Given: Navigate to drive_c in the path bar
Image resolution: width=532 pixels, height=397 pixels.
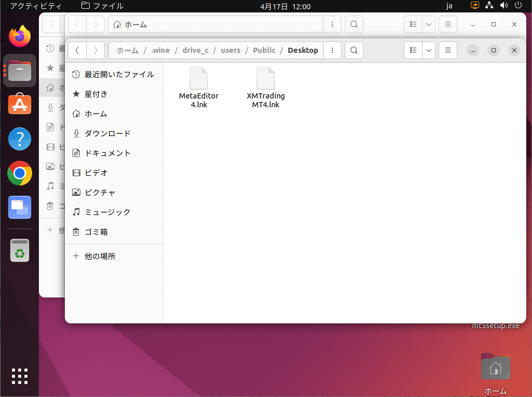Looking at the screenshot, I should [195, 50].
